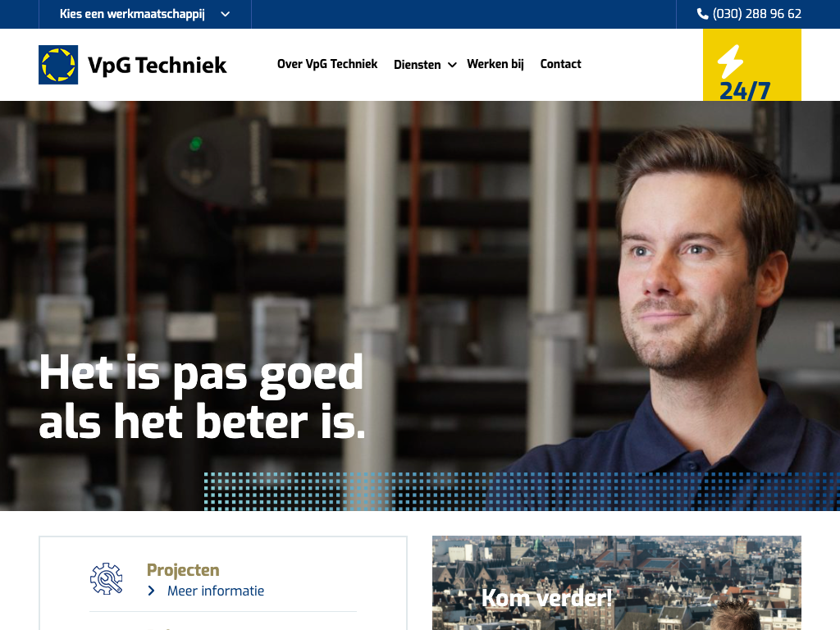Image resolution: width=840 pixels, height=630 pixels.
Task: Navigate to the Contact page
Action: [x=560, y=64]
